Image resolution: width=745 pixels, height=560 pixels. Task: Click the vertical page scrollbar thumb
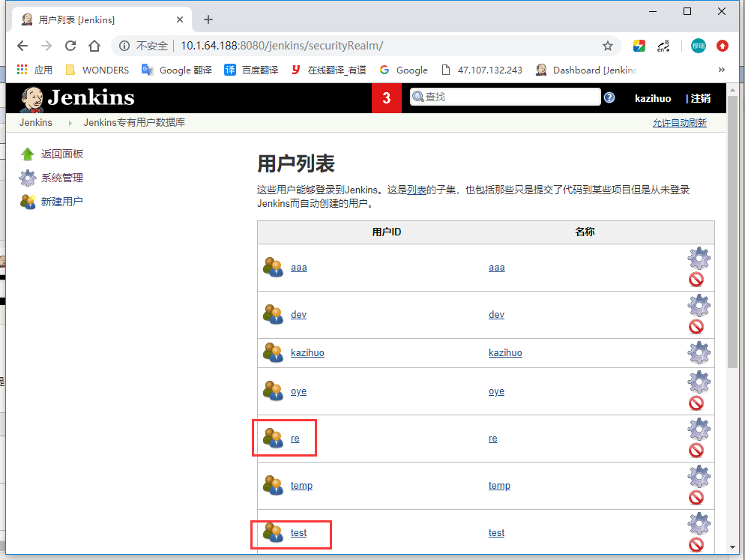click(732, 232)
